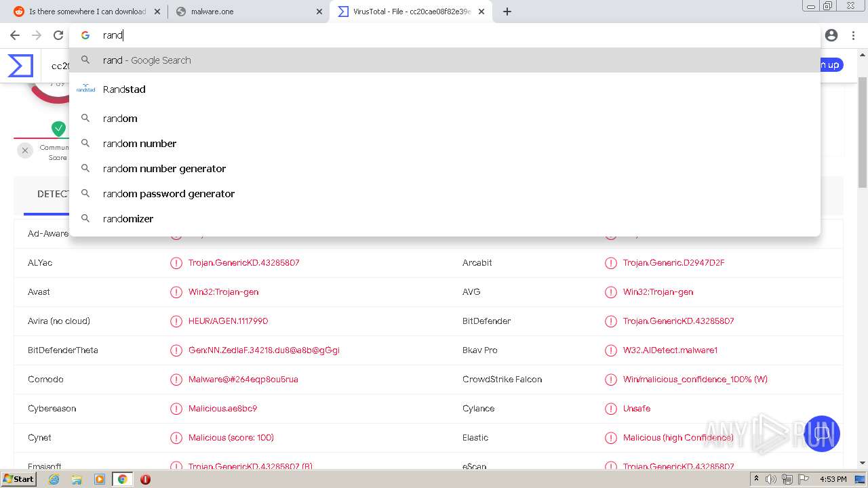Image resolution: width=868 pixels, height=488 pixels.
Task: Open the blue chat bubble button
Action: pos(822,434)
